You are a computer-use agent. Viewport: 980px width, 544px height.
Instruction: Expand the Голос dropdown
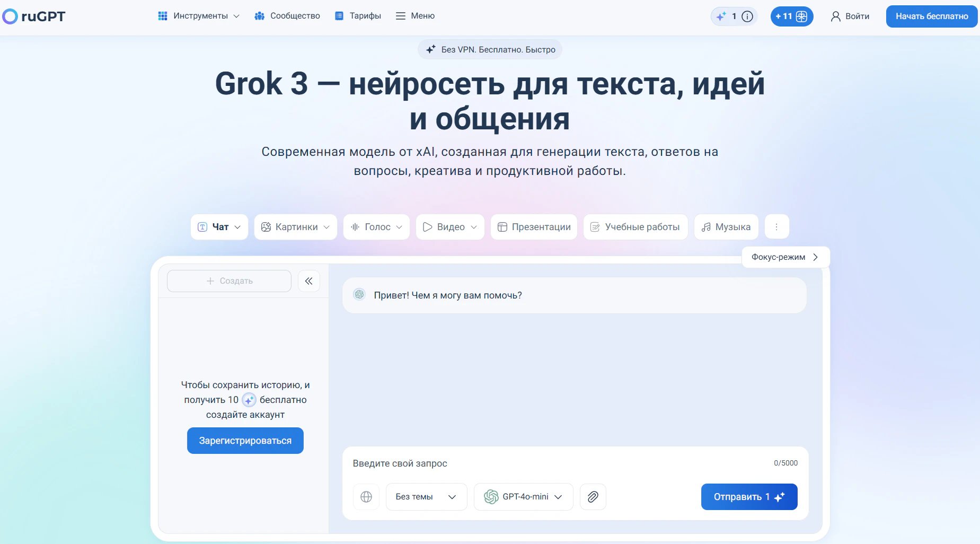pyautogui.click(x=376, y=227)
